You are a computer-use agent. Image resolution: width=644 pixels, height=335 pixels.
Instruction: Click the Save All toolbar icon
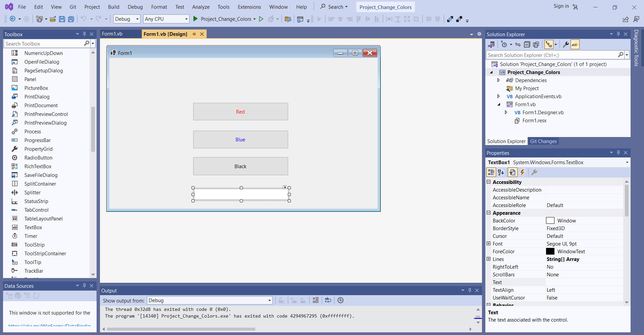(71, 19)
